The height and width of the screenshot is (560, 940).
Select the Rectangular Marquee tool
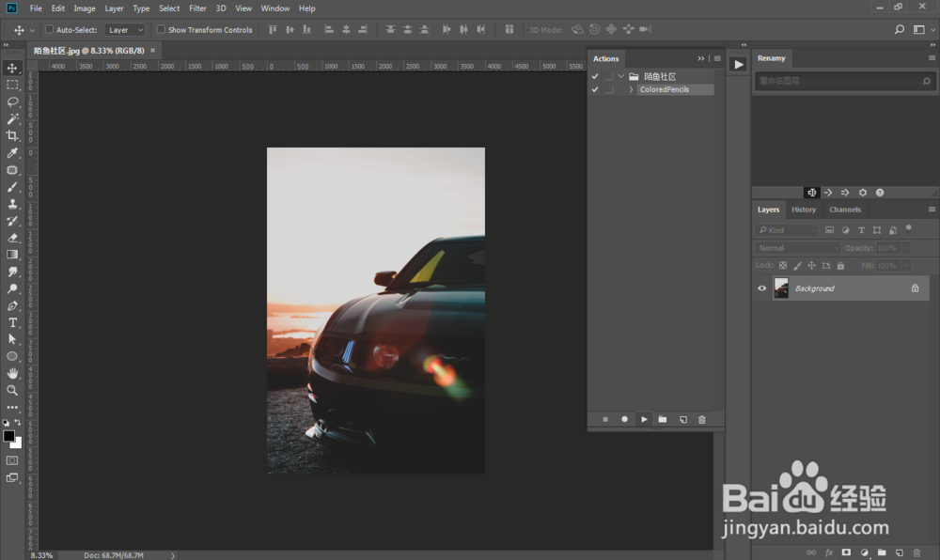(12, 86)
